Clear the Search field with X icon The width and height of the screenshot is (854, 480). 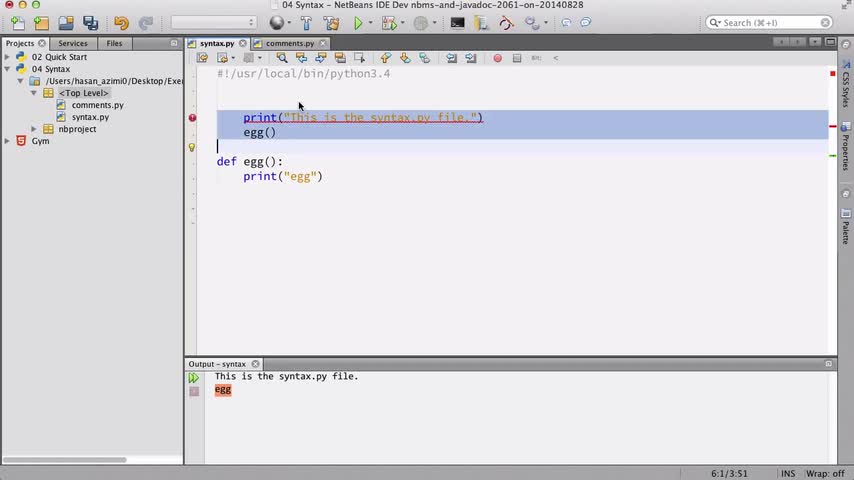826,23
